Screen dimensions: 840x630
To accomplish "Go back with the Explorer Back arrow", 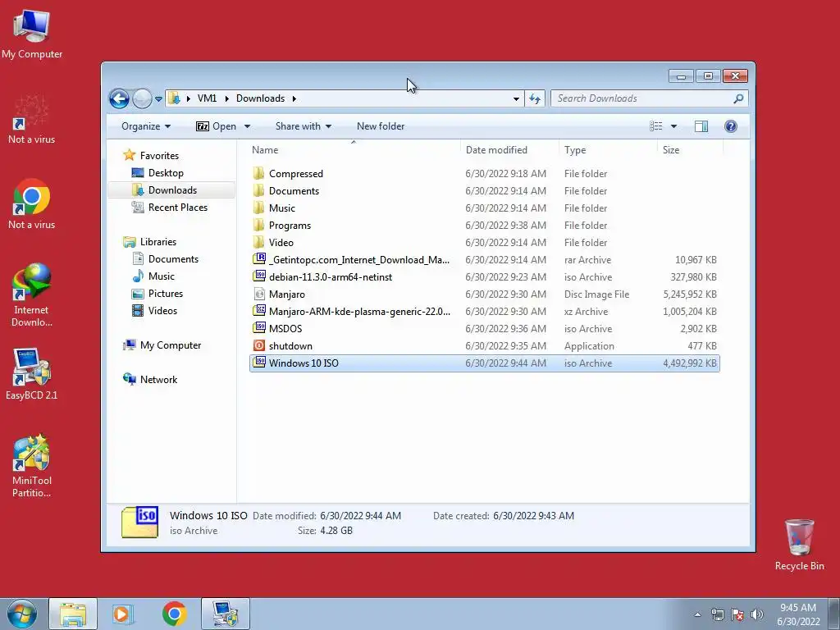I will coord(119,98).
